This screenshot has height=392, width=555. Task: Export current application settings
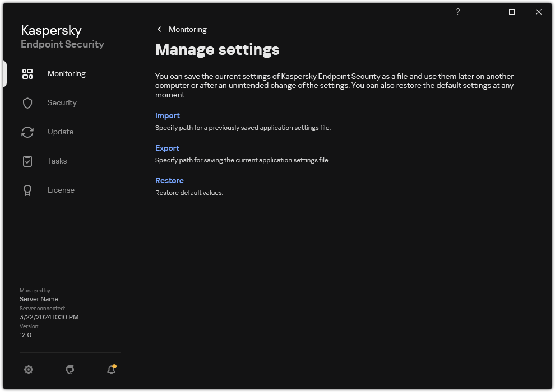click(167, 148)
